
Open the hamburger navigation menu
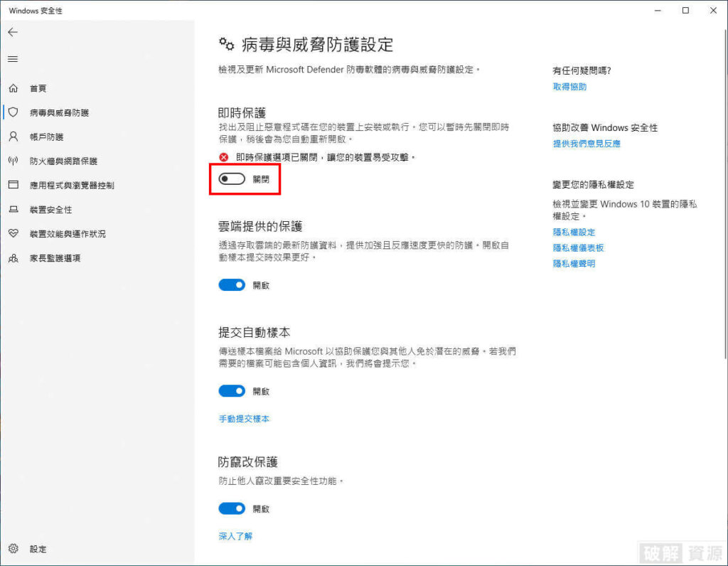point(13,59)
